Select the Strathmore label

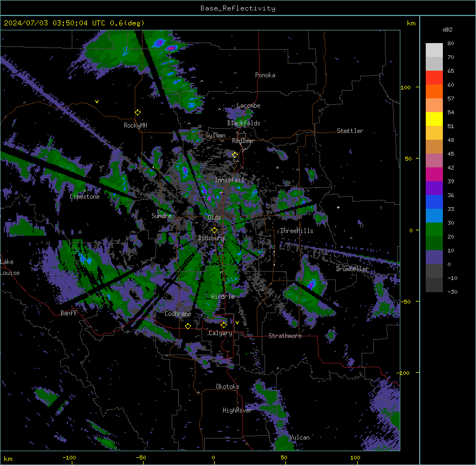click(x=285, y=336)
